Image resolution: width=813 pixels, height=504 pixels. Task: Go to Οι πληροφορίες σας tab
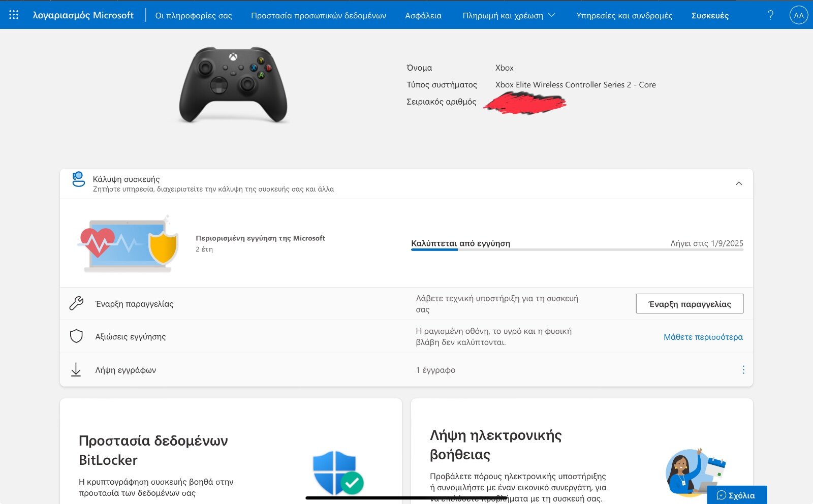coord(194,15)
